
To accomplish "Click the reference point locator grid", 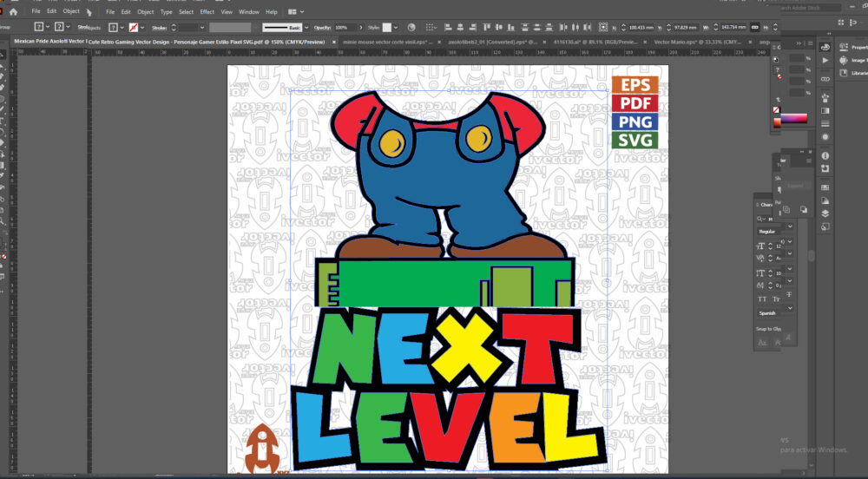I will click(x=603, y=27).
